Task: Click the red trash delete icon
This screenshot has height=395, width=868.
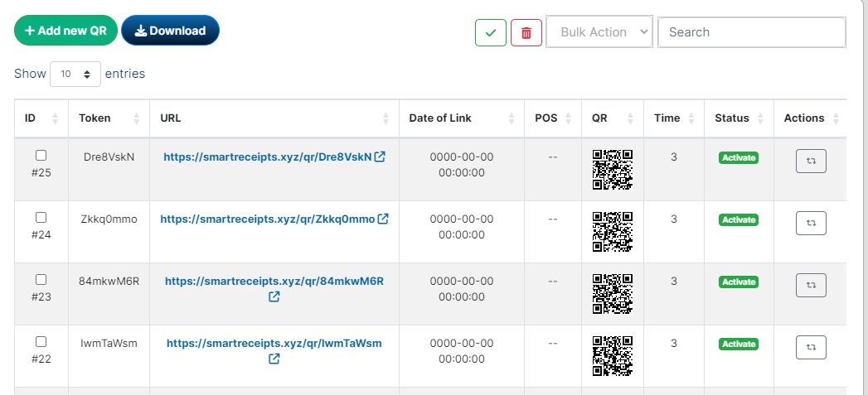Action: [526, 32]
